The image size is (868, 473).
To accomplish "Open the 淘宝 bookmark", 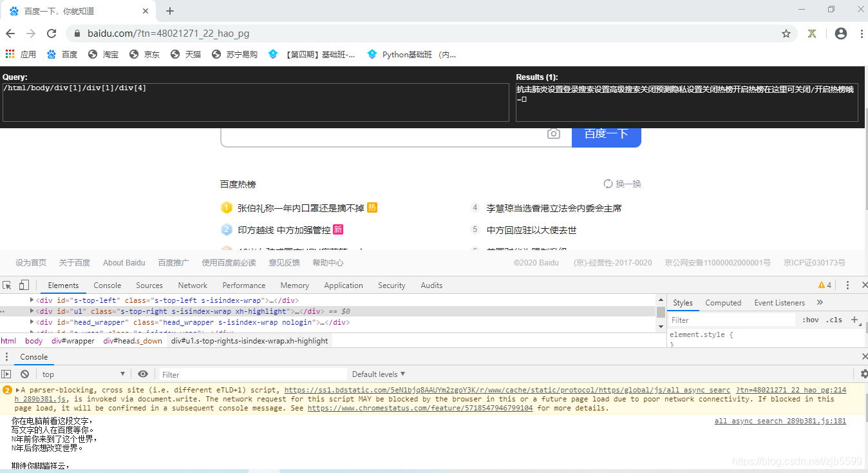I will tap(104, 55).
